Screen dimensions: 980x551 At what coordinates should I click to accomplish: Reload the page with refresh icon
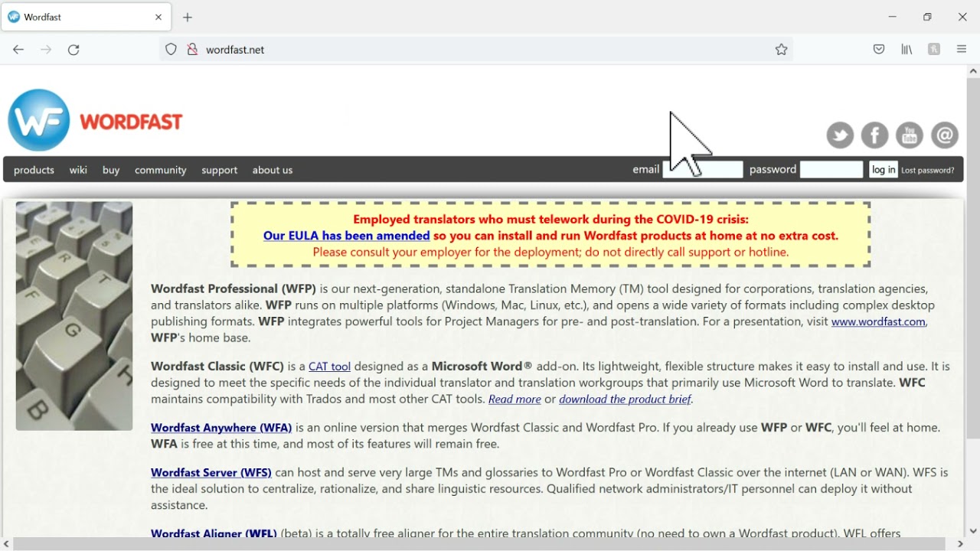pos(74,50)
